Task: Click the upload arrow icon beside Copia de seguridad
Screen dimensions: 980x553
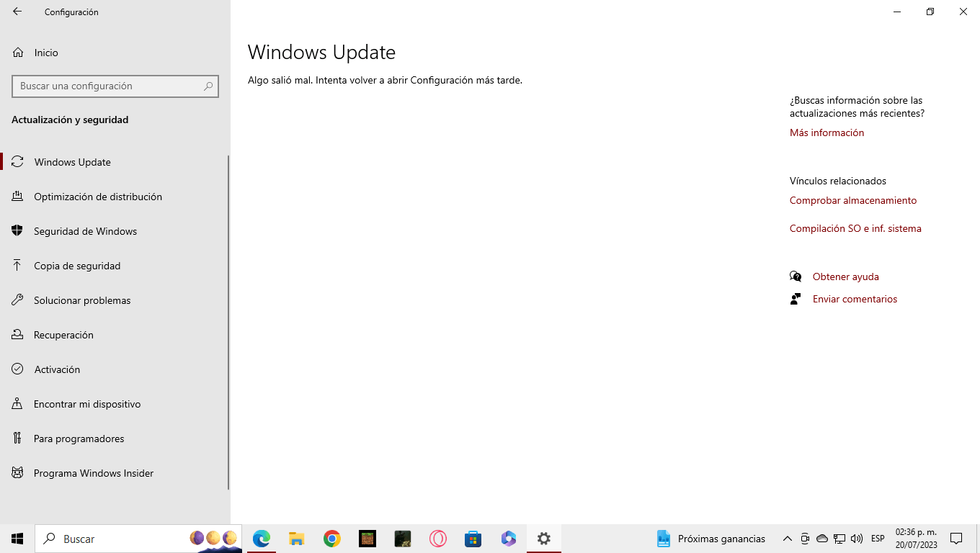Action: pos(17,266)
